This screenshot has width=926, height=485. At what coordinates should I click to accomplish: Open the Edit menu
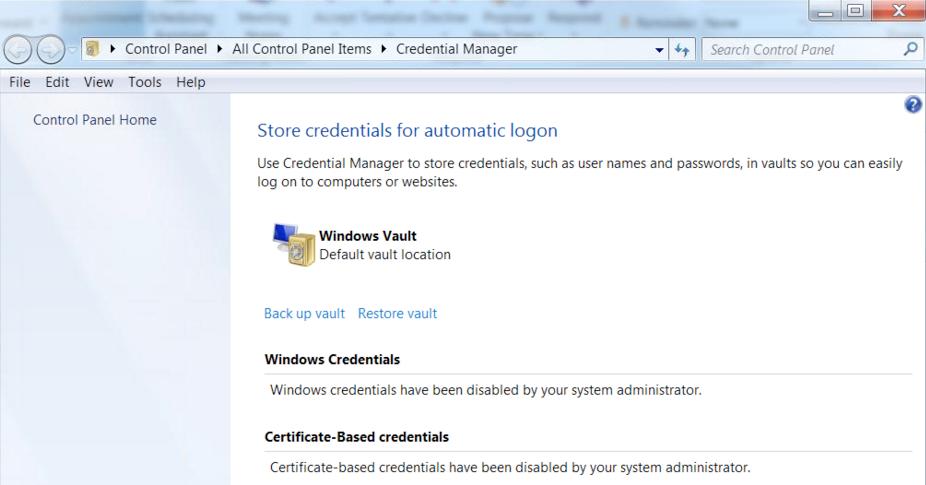tap(57, 82)
